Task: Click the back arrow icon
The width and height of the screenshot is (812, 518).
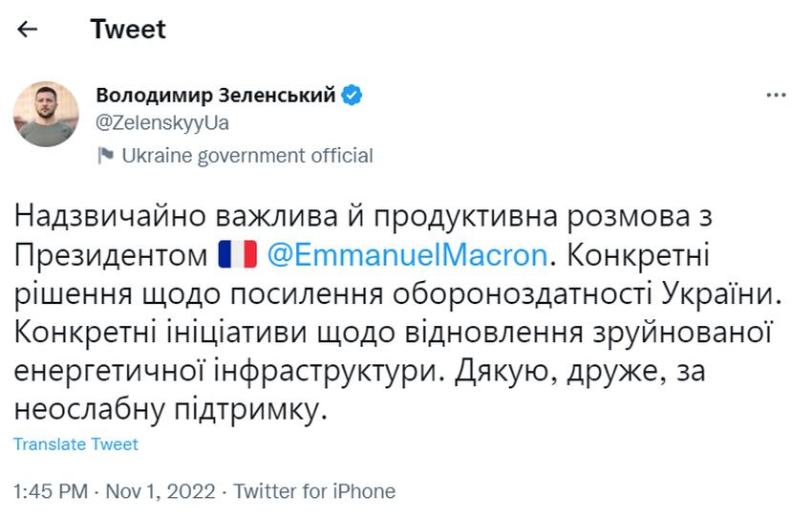Action: tap(28, 30)
